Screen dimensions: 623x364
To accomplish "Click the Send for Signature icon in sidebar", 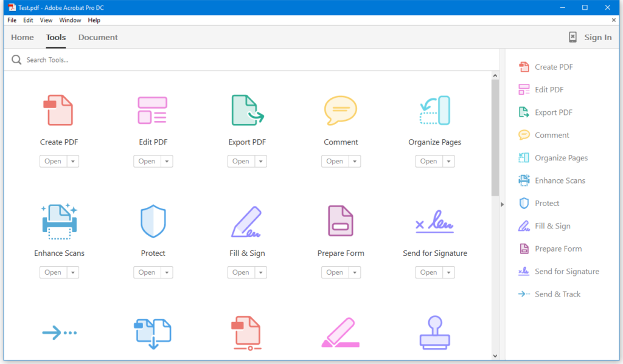I will (524, 271).
